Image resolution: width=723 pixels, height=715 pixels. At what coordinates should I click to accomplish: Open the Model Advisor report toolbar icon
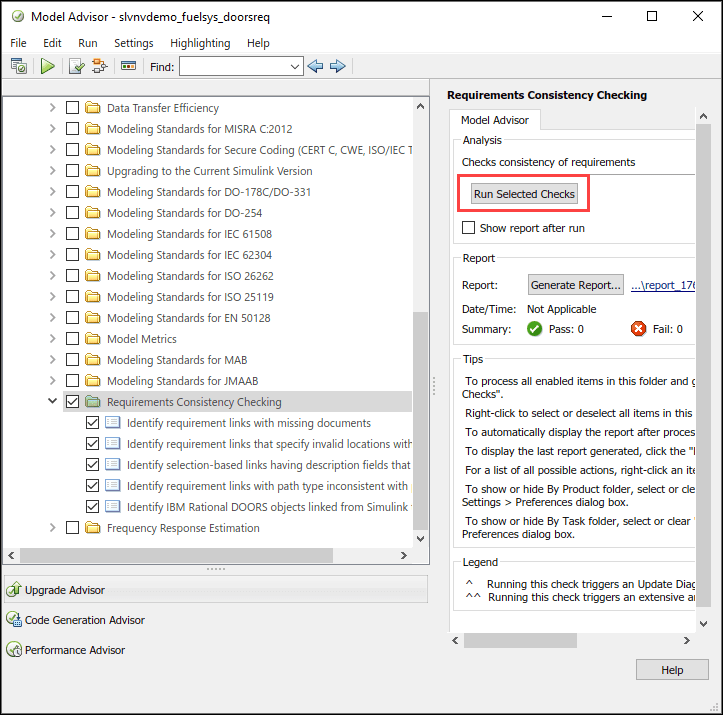coord(19,66)
